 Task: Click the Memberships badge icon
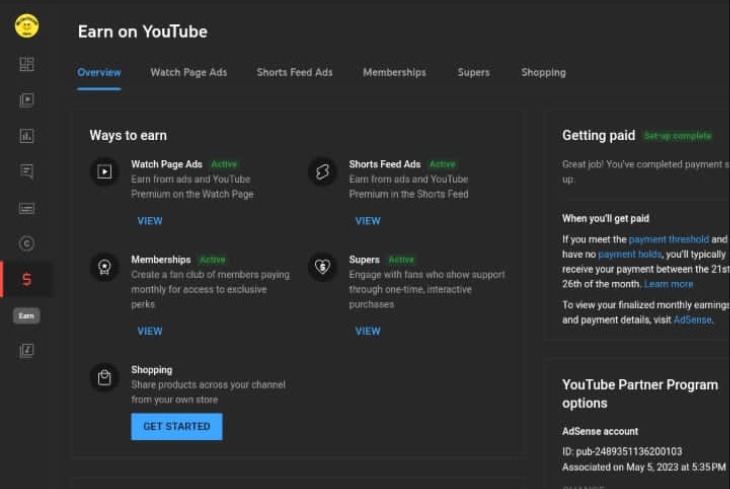tap(104, 267)
